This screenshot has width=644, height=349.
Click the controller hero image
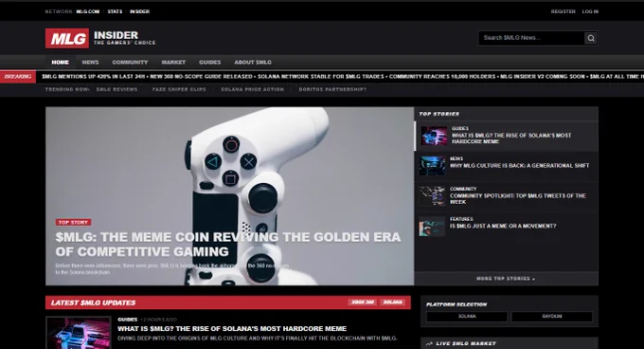tap(229, 196)
